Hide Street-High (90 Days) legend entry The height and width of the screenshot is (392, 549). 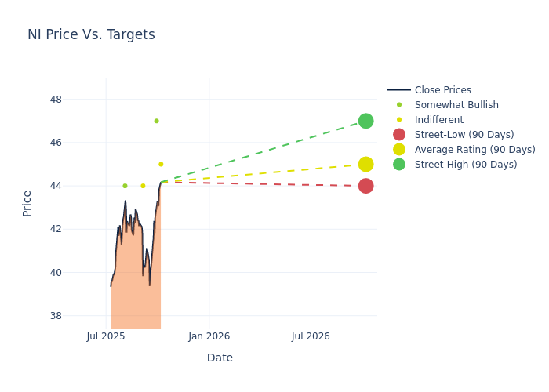[465, 165]
